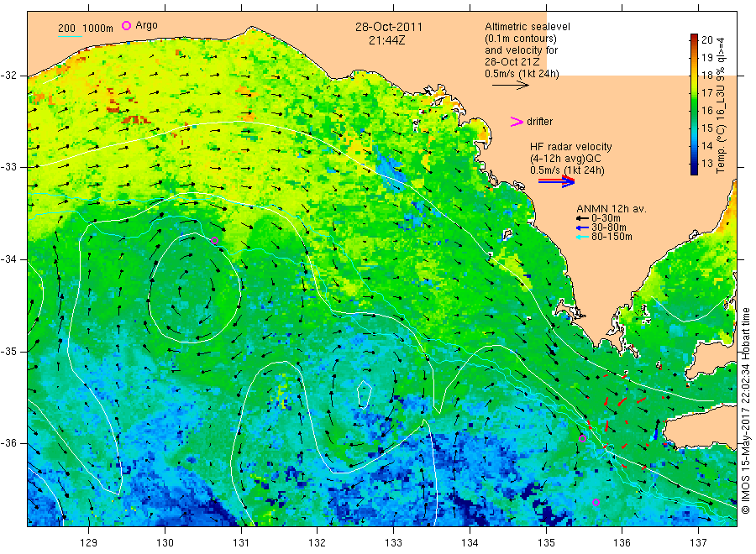Click the longitude label 137
The height and width of the screenshot is (554, 756).
tap(698, 543)
